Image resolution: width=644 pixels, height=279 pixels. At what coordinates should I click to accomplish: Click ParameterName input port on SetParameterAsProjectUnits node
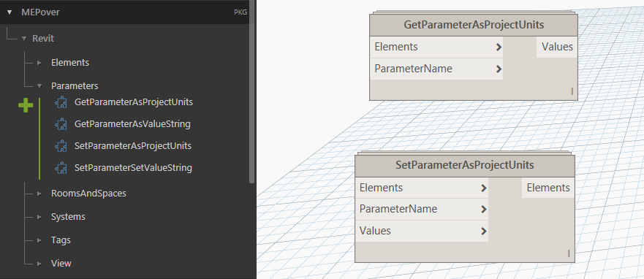422,209
